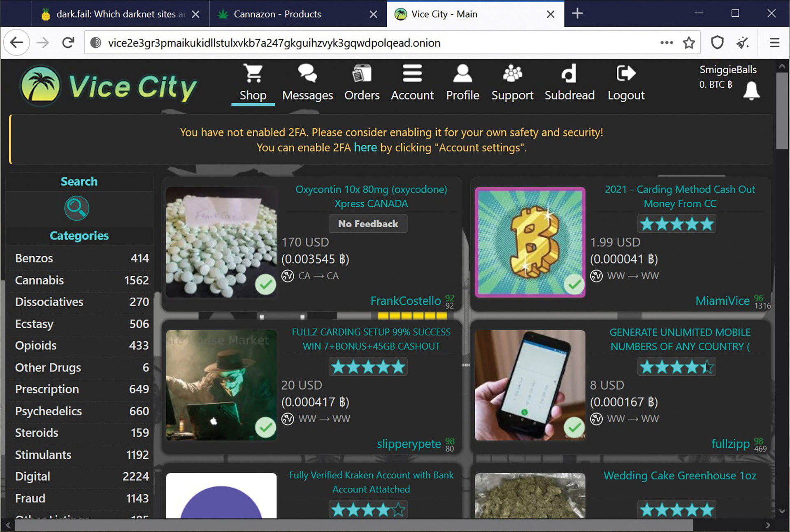Click the vertical page scrollbar
Image resolution: width=790 pixels, height=532 pixels.
pyautogui.click(x=782, y=111)
